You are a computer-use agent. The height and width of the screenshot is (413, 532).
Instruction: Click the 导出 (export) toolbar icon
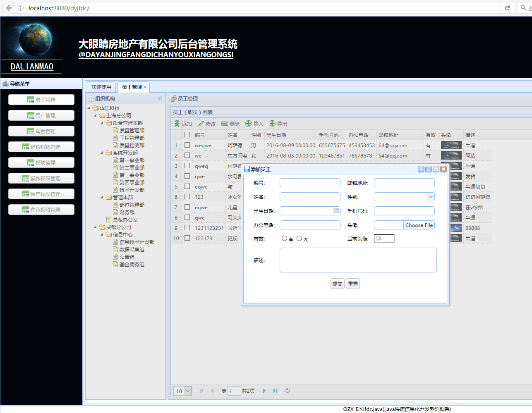point(272,124)
